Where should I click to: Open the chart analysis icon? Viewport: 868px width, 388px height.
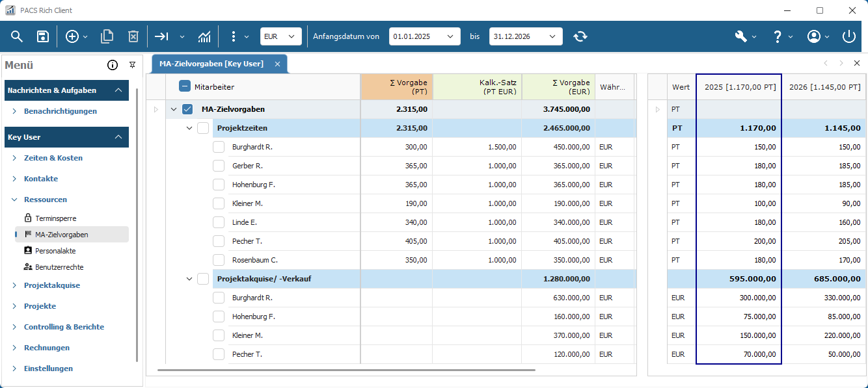204,36
